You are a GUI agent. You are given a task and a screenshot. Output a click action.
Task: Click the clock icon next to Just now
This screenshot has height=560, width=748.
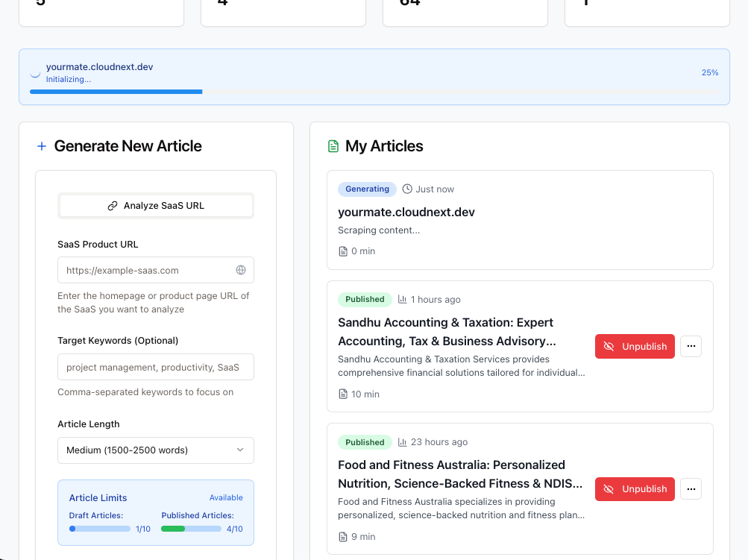point(407,189)
